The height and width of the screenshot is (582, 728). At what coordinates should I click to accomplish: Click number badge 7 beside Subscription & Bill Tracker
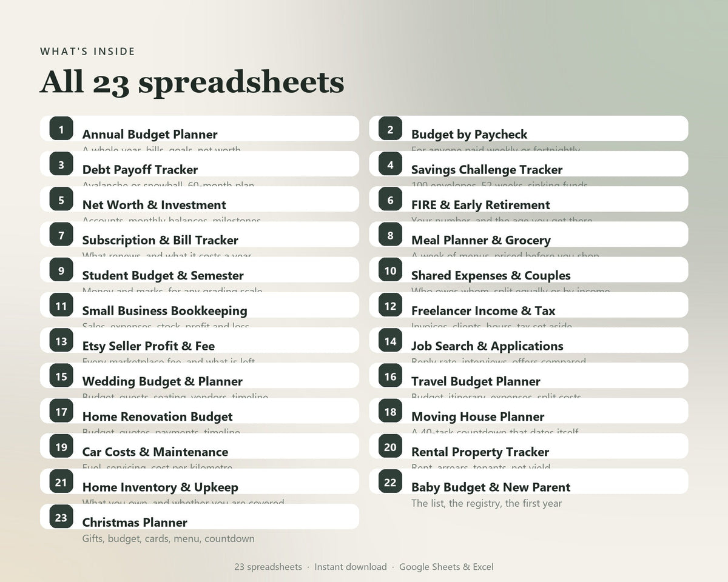pyautogui.click(x=61, y=235)
